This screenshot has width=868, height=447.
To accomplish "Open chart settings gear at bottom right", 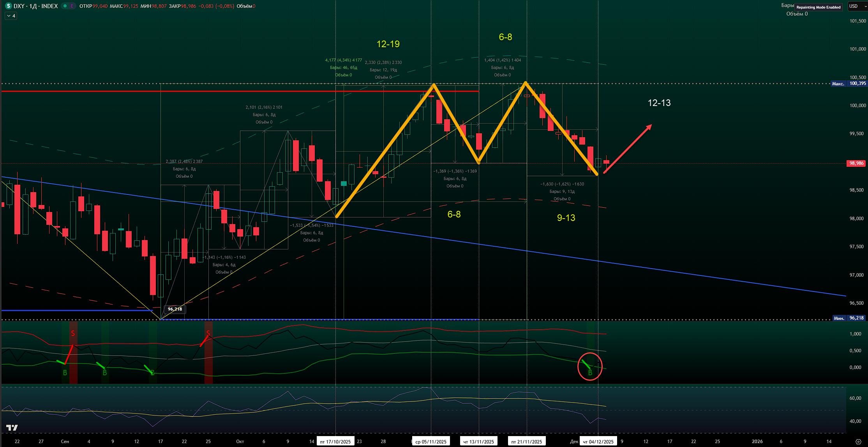I will coord(858,442).
